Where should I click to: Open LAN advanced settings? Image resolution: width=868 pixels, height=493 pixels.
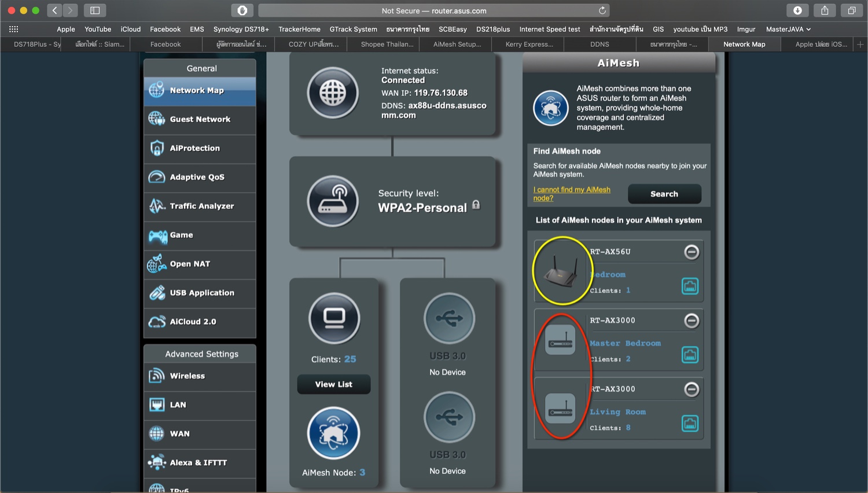(x=200, y=406)
